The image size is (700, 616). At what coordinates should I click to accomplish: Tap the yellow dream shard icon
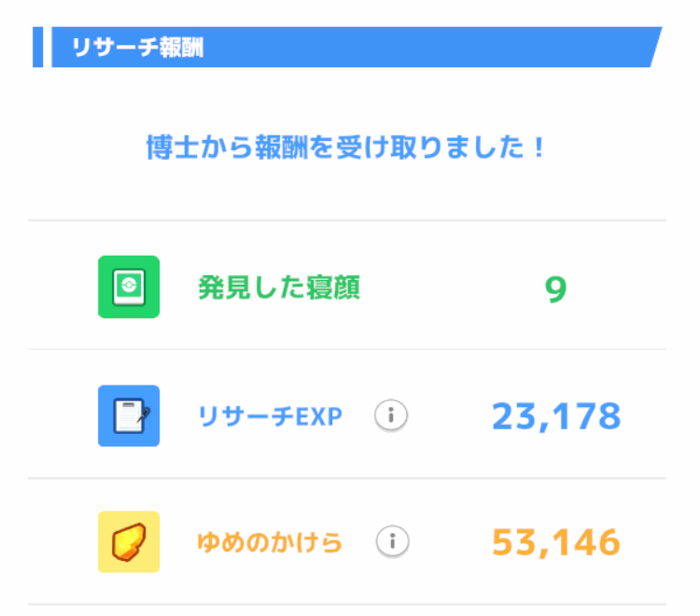pos(129,541)
